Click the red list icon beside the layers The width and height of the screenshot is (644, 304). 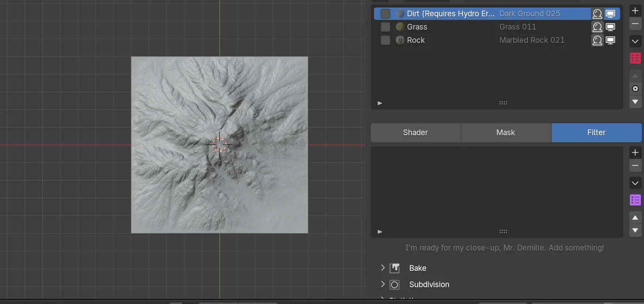point(635,58)
